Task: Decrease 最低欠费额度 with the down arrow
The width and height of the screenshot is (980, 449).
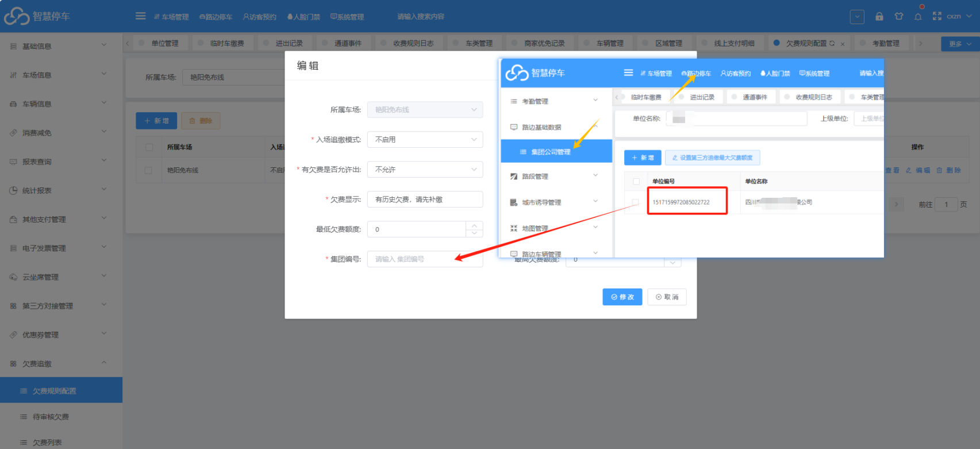Action: (x=474, y=233)
